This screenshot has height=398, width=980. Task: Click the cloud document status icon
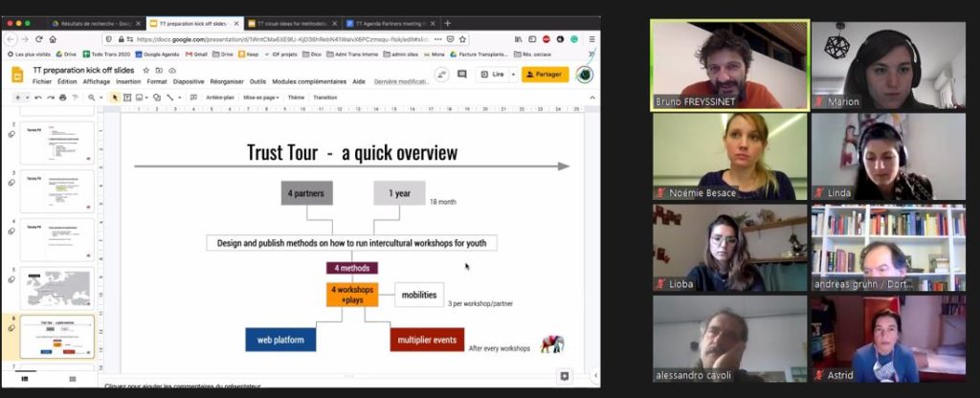[x=172, y=71]
